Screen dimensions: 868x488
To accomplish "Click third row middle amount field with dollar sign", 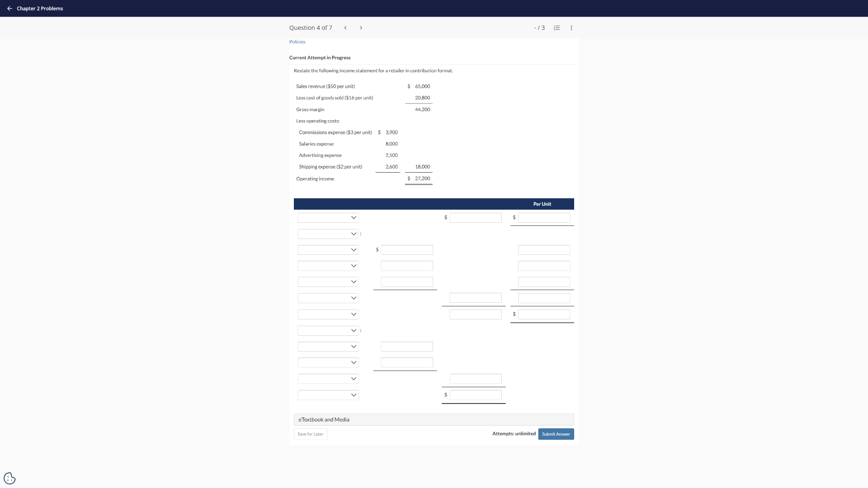I will tap(407, 250).
